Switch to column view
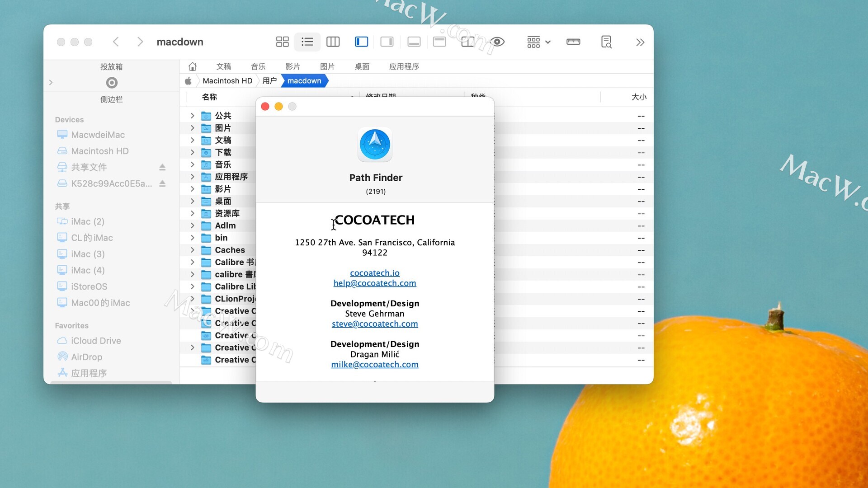 [333, 42]
